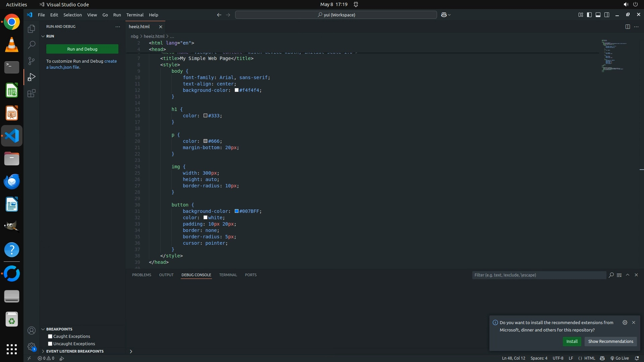The height and width of the screenshot is (362, 644).
Task: Click the Go Live status bar item
Action: pos(619,358)
